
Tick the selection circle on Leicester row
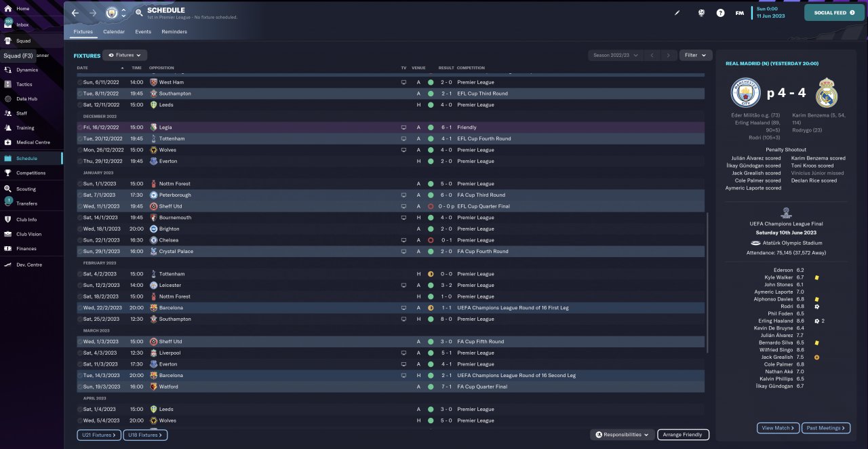pos(79,286)
